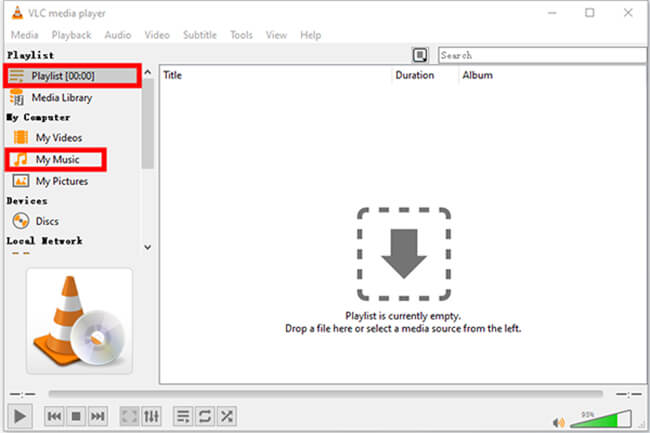This screenshot has width=650, height=433.
Task: Open Discs under Devices
Action: [47, 221]
